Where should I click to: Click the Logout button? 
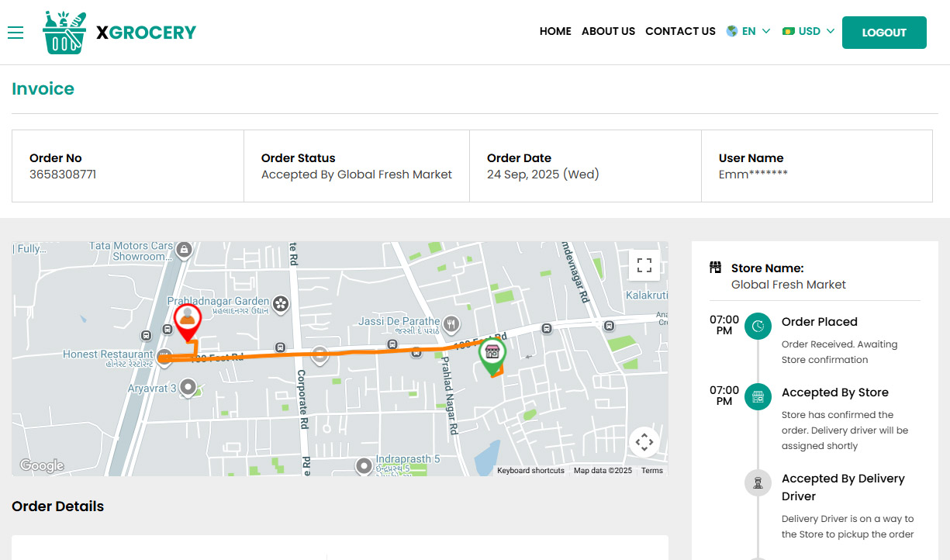click(884, 33)
